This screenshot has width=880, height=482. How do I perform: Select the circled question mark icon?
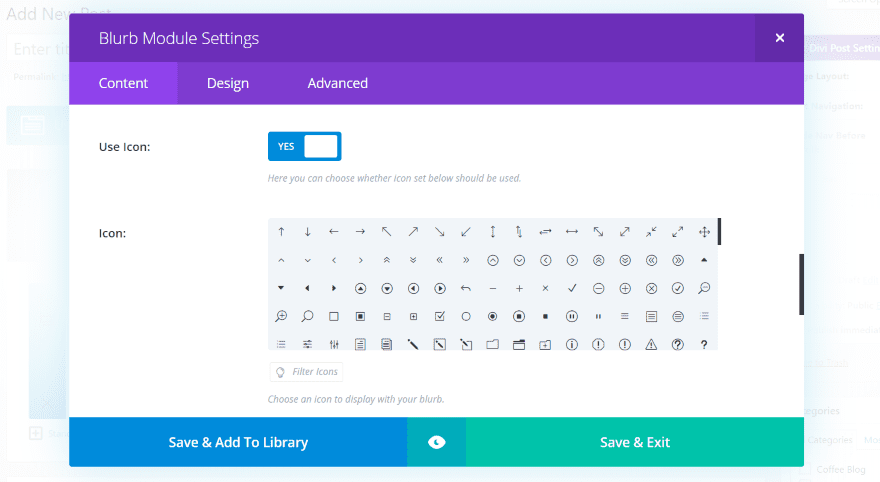pos(678,344)
